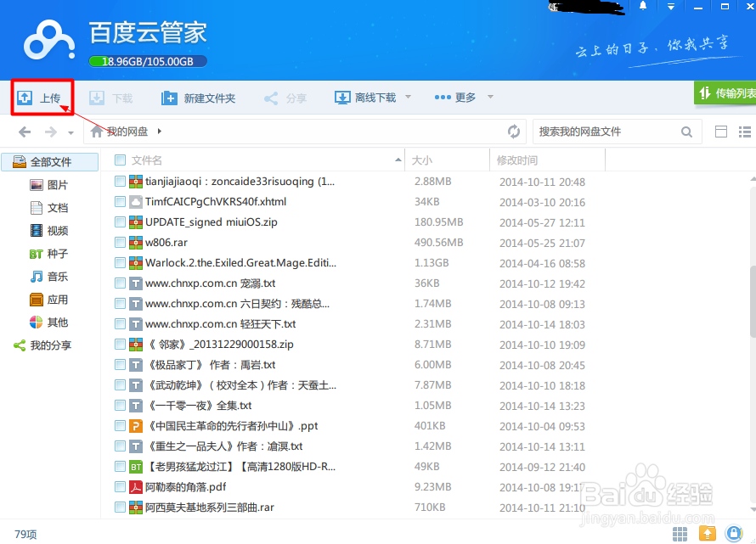756x544 pixels.
Task: Switch to list view icon
Action: tap(745, 132)
